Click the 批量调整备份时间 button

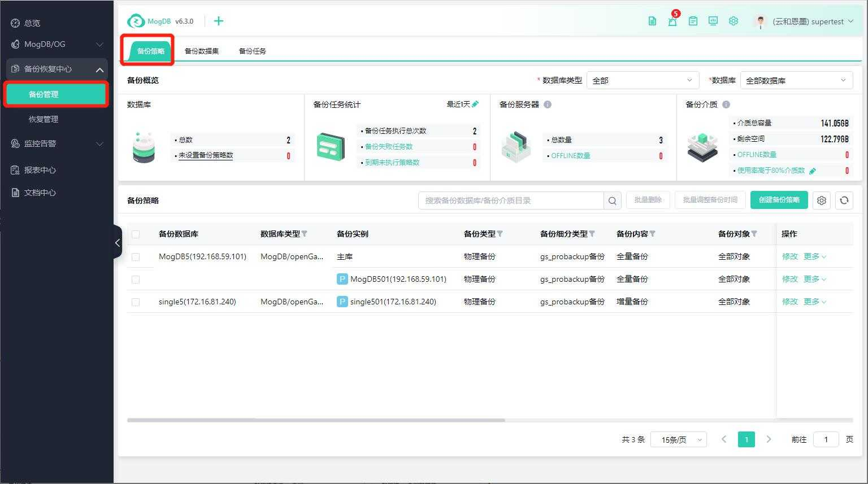(710, 200)
